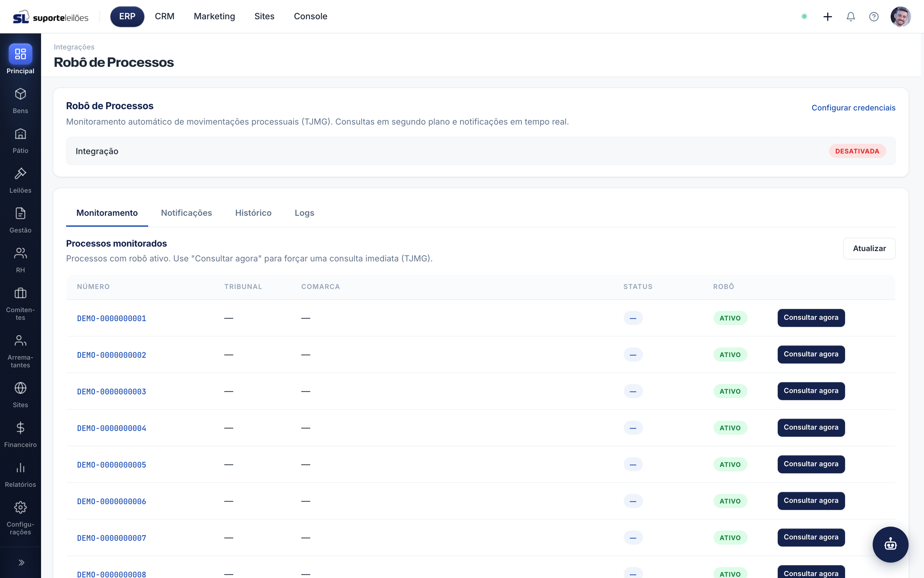Screen dimensions: 924x578
Task: Switch to the Console module
Action: [311, 16]
